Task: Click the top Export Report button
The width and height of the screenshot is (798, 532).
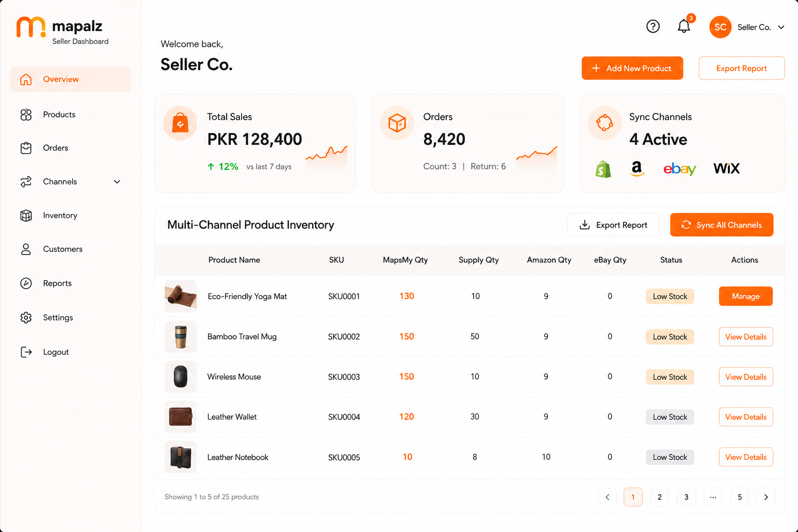Action: tap(741, 68)
